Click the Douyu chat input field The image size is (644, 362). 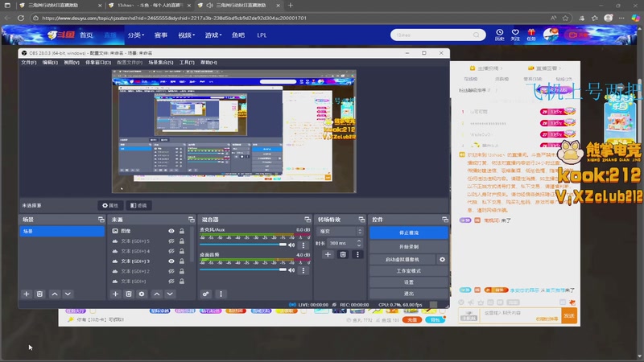click(519, 315)
